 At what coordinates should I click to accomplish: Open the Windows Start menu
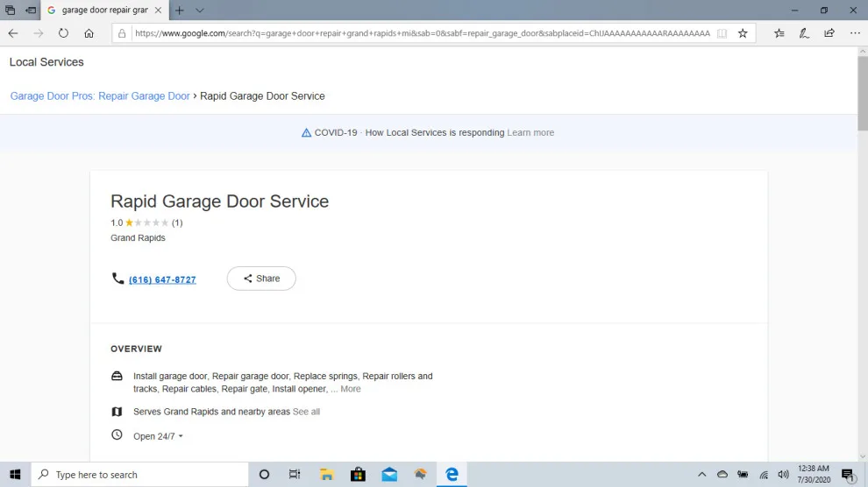coord(15,474)
